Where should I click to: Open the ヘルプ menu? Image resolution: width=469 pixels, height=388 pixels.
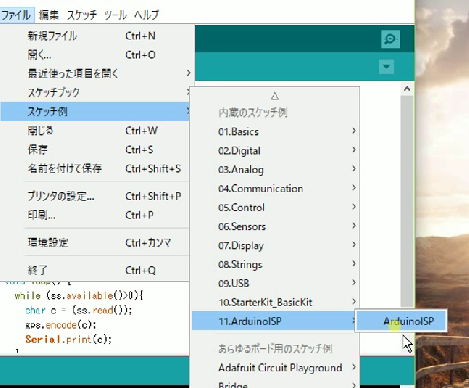point(147,15)
